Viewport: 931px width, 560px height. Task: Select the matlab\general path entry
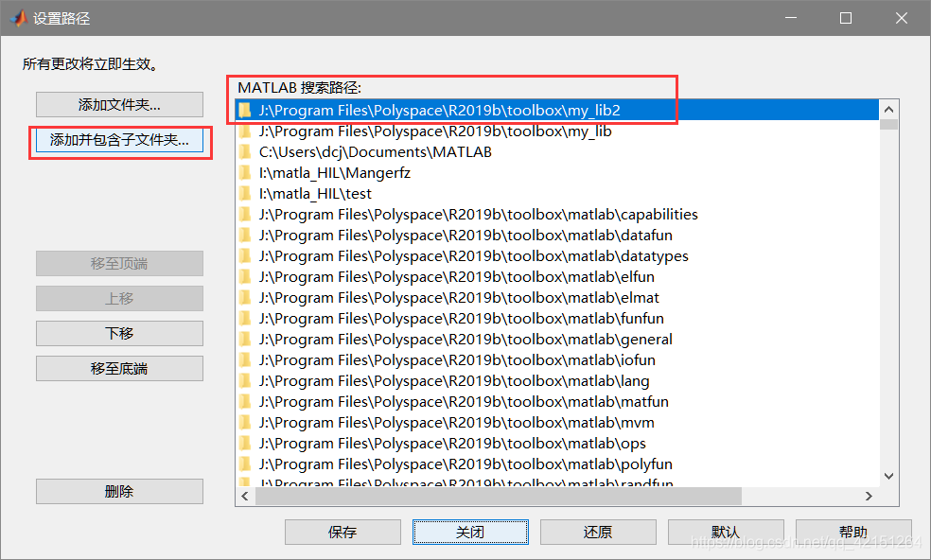(x=557, y=339)
